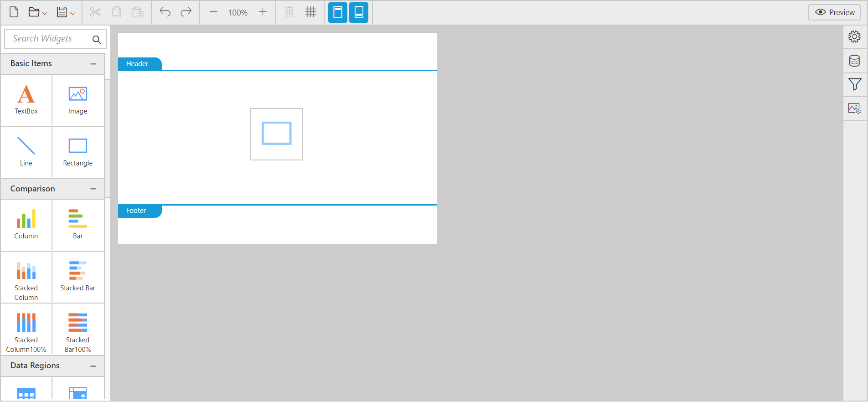Image resolution: width=868 pixels, height=402 pixels.
Task: Expand the Save dropdown arrow
Action: click(x=72, y=14)
